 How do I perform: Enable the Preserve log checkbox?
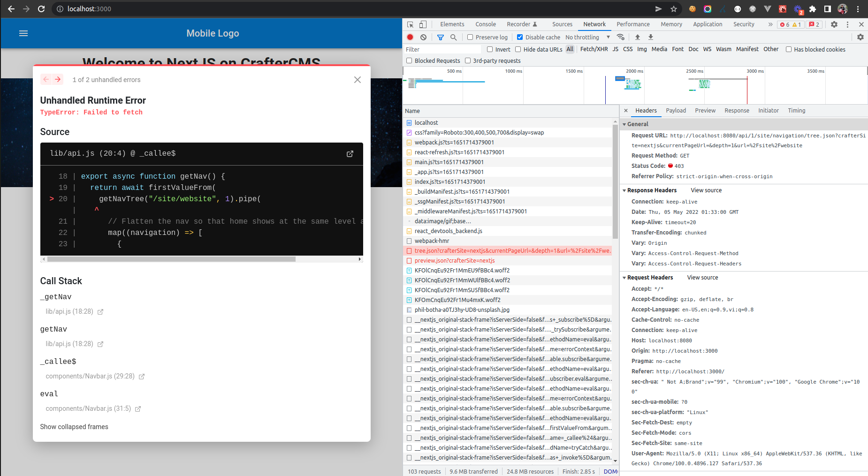tap(470, 37)
